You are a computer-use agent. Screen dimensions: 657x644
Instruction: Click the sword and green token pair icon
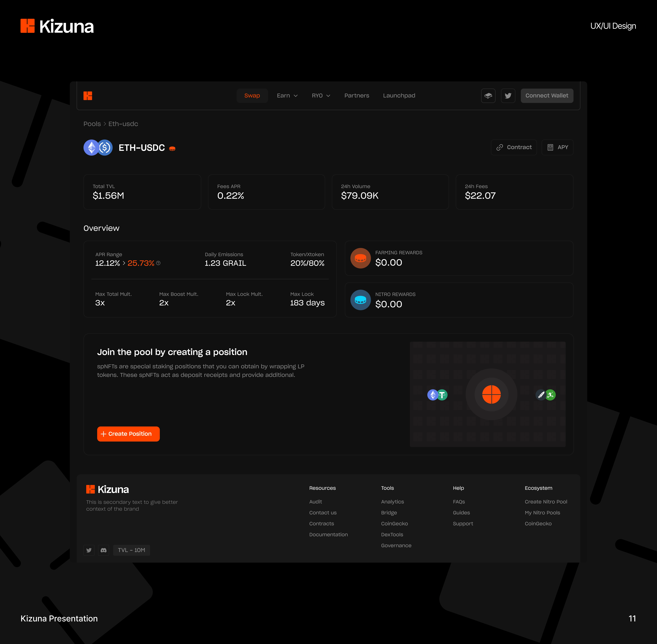click(546, 395)
